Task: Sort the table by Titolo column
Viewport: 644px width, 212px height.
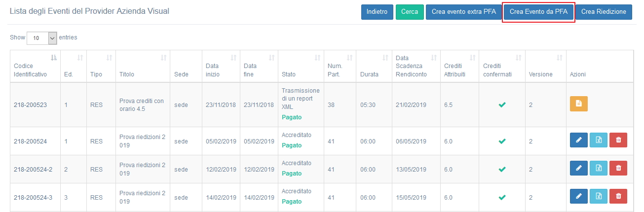Action: point(142,66)
